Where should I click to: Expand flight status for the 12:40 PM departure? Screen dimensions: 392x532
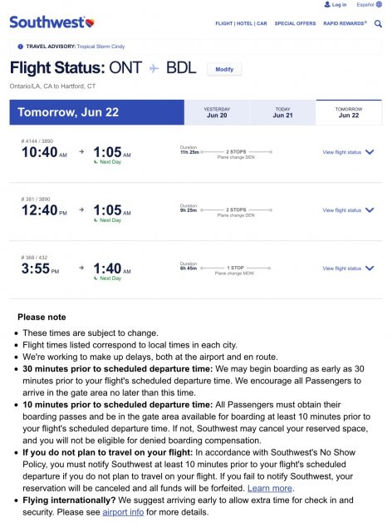370,210
